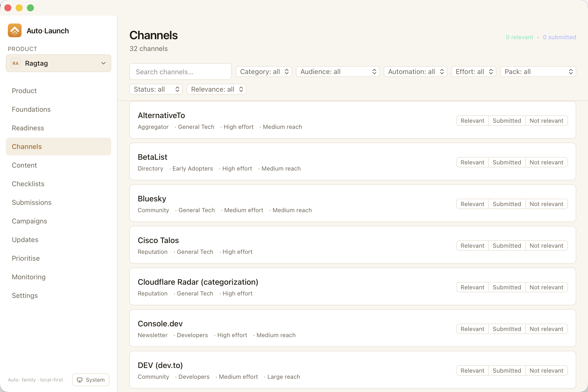Navigate to Submissions
The image size is (588, 392).
pyautogui.click(x=59, y=203)
